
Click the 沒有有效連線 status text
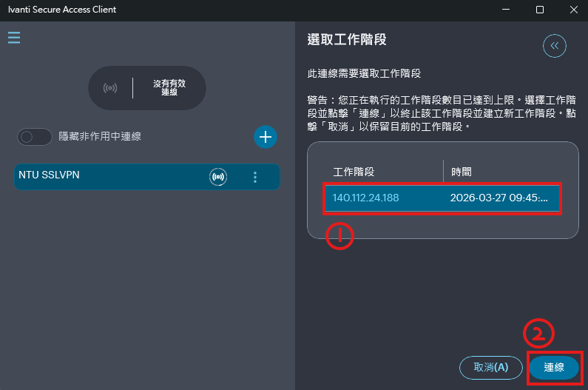tap(169, 88)
